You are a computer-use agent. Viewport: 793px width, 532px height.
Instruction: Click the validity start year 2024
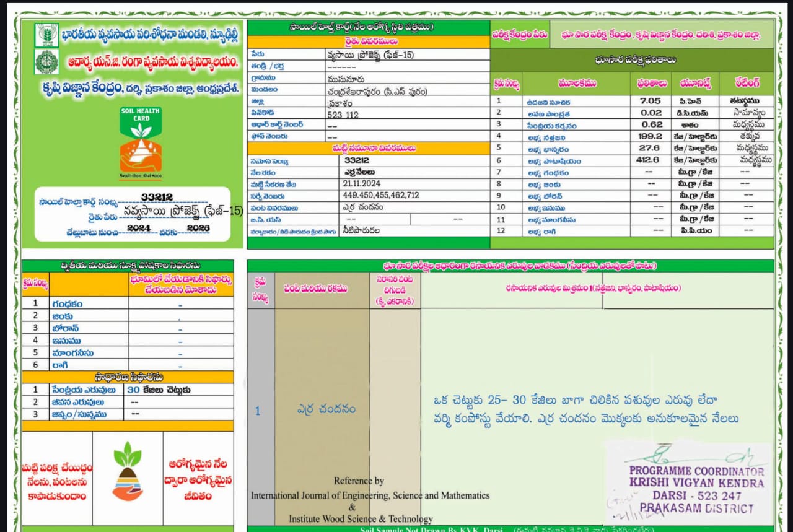(139, 228)
